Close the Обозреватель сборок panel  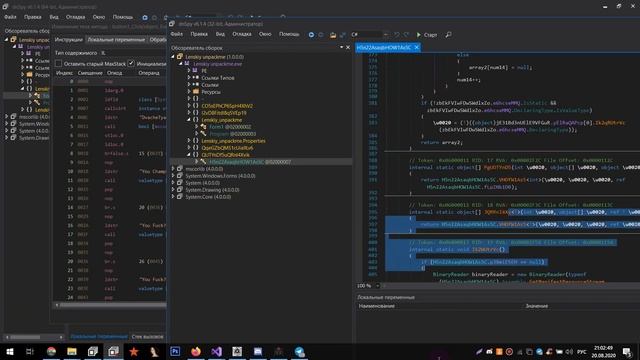tap(348, 47)
